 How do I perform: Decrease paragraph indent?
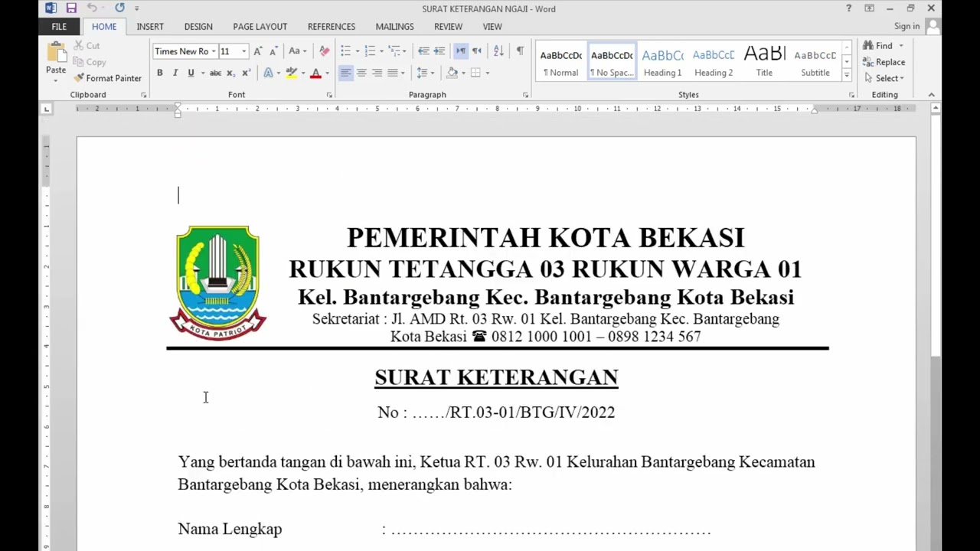[423, 51]
